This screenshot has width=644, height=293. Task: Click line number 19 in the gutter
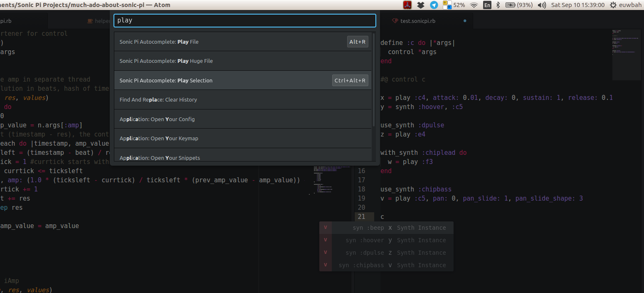coord(361,198)
